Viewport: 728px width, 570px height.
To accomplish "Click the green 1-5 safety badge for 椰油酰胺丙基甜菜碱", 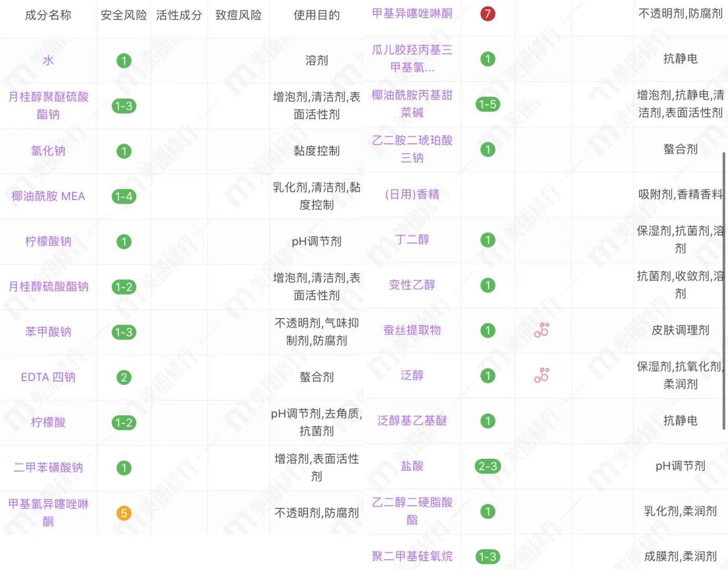I will [487, 104].
